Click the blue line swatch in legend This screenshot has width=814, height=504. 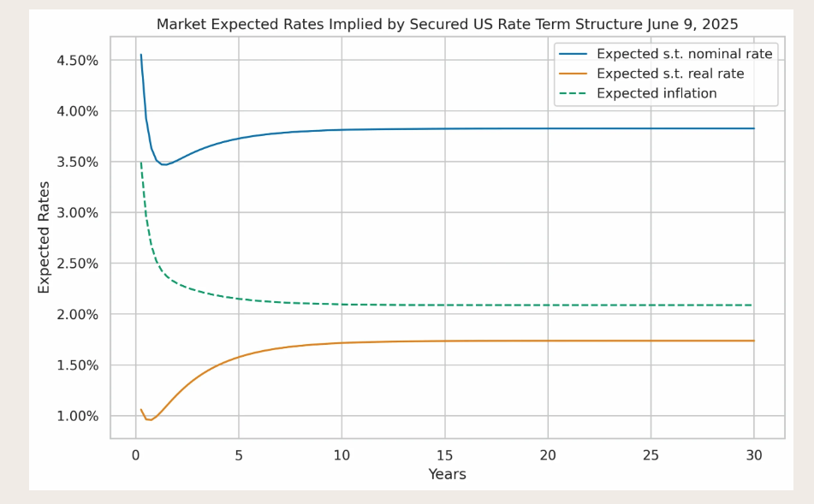pyautogui.click(x=573, y=54)
